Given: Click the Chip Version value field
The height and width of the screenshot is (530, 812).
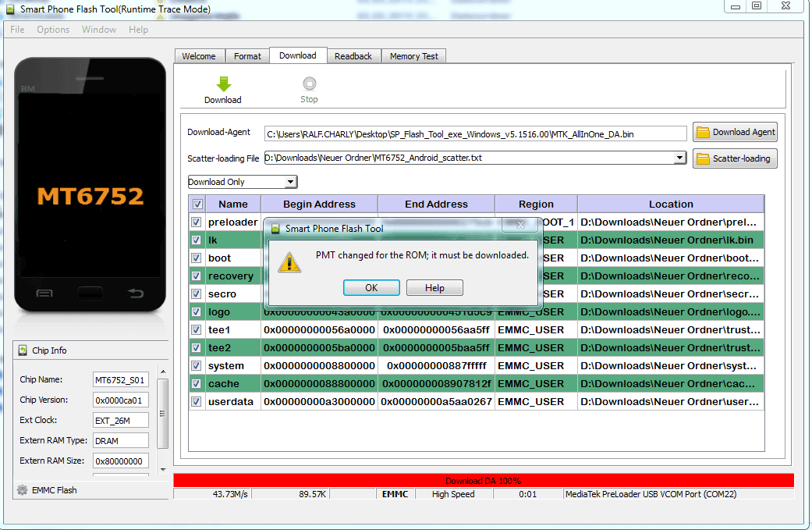Looking at the screenshot, I should point(121,400).
